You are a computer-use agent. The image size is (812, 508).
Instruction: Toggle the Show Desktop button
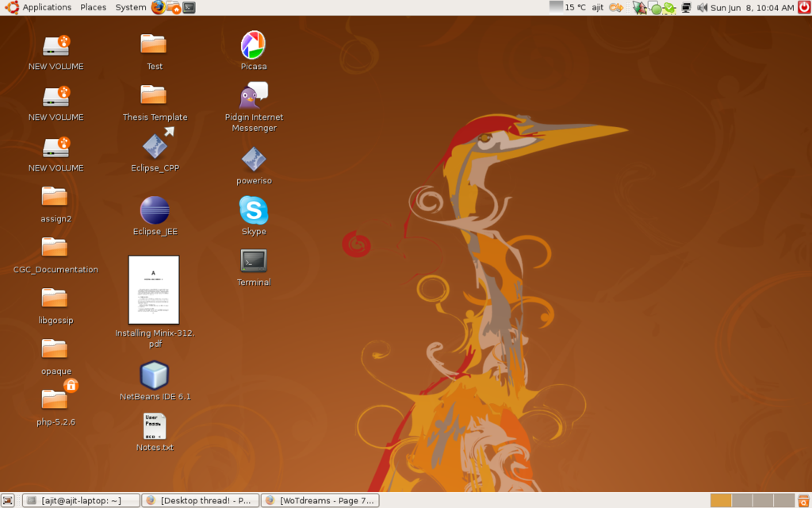[x=8, y=500]
